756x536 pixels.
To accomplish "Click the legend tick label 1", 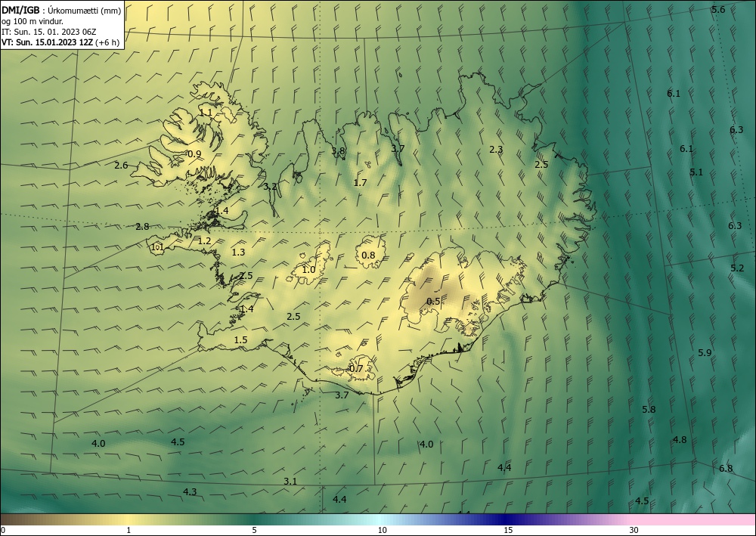I will click(x=129, y=531).
